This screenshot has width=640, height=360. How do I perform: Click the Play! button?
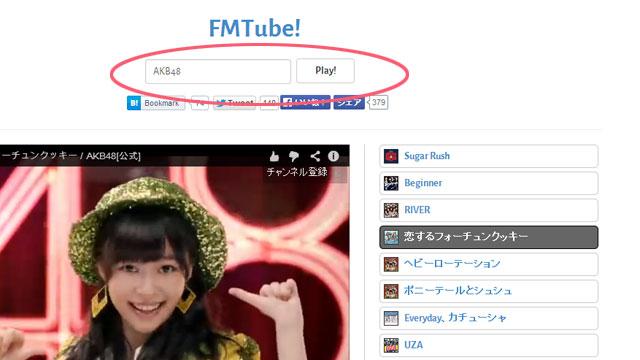tap(325, 71)
